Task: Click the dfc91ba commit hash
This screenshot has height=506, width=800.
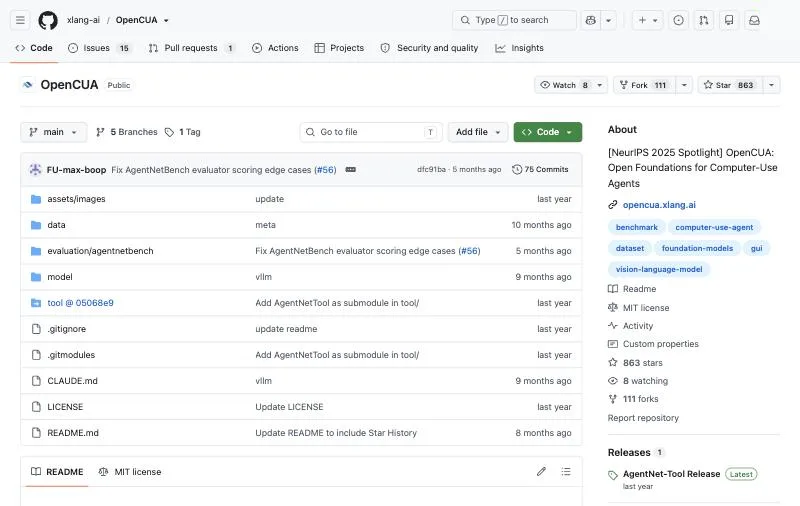Action: click(x=431, y=169)
